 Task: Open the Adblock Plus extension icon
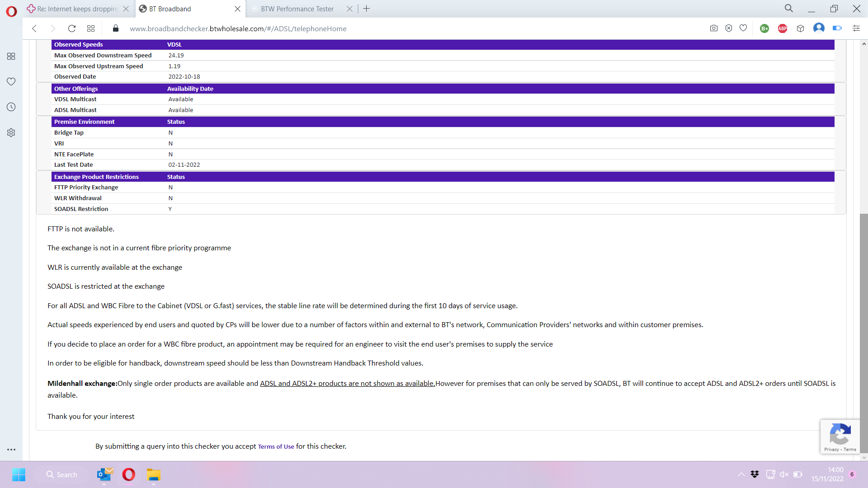pos(782,28)
